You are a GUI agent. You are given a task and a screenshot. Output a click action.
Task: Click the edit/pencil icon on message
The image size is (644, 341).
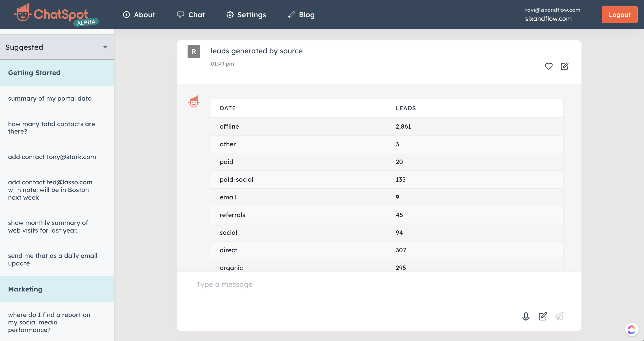point(565,66)
